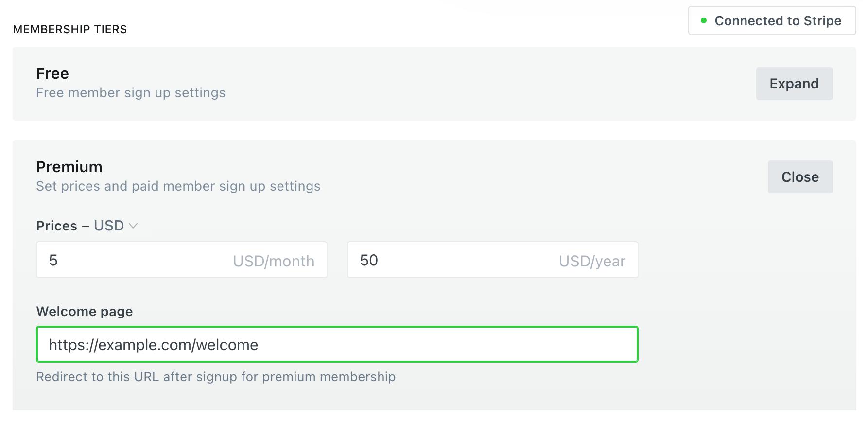868x422 pixels.
Task: Click the Free tier heading
Action: tap(52, 73)
